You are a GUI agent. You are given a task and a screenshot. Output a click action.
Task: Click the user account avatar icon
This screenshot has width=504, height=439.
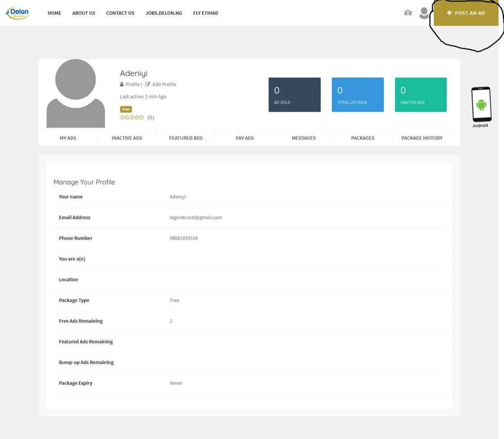tap(423, 13)
